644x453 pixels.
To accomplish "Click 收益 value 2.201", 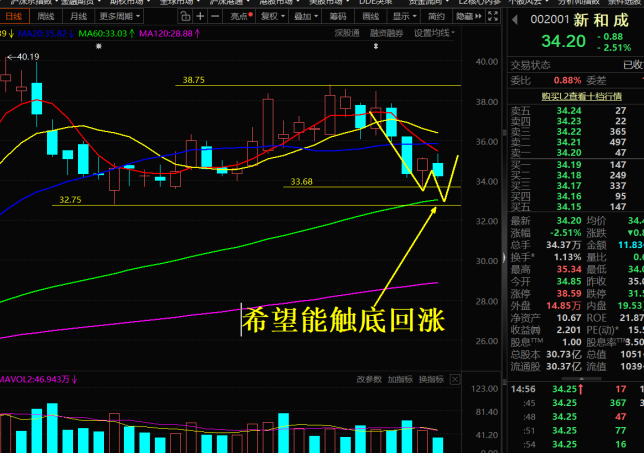I will (x=569, y=330).
